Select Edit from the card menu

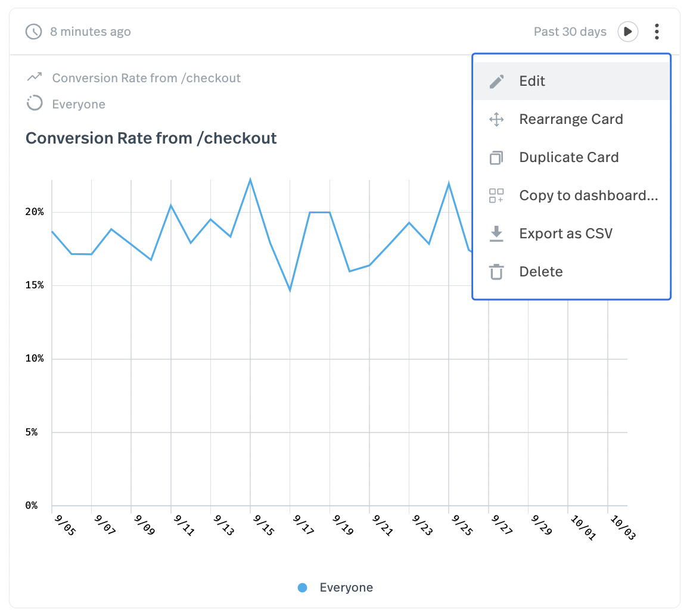coord(532,82)
